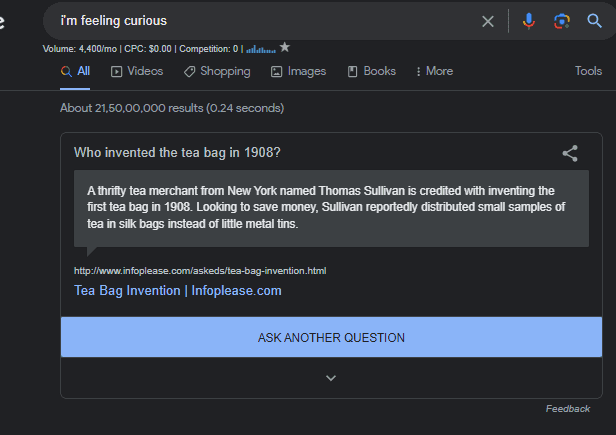The image size is (616, 435).
Task: Click the infoplease.com URL text
Action: (x=200, y=271)
